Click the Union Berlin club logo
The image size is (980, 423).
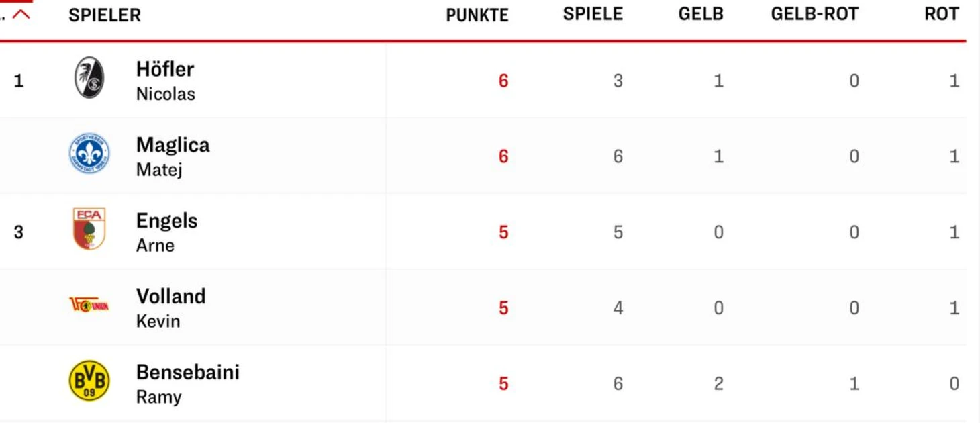(x=89, y=305)
